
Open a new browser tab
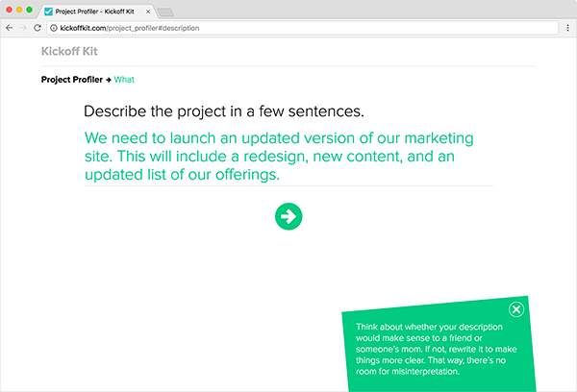pos(164,12)
